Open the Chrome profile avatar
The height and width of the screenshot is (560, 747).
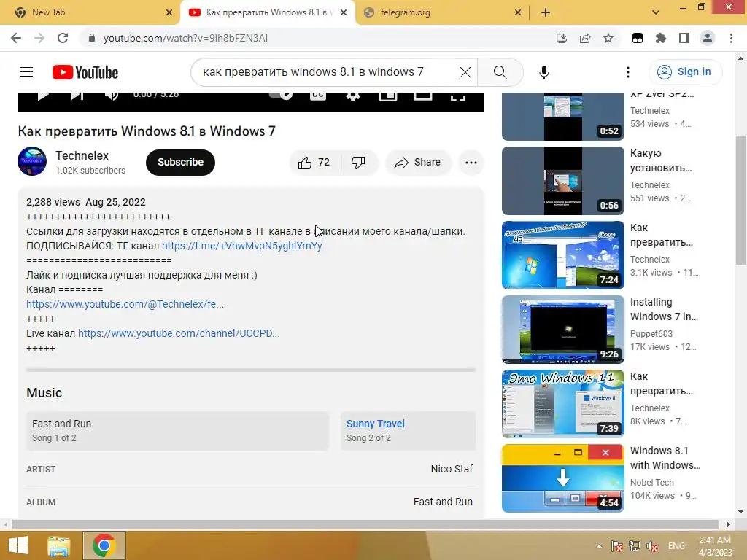point(708,38)
